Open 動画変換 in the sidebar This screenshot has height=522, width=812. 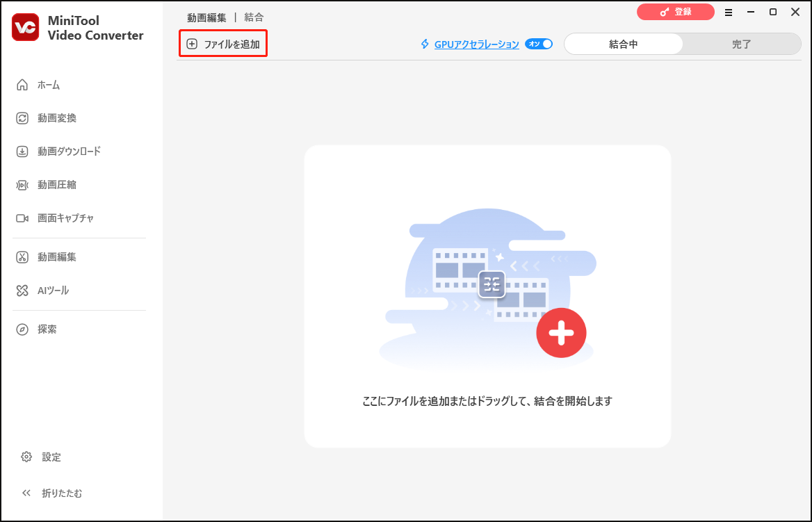[46, 118]
